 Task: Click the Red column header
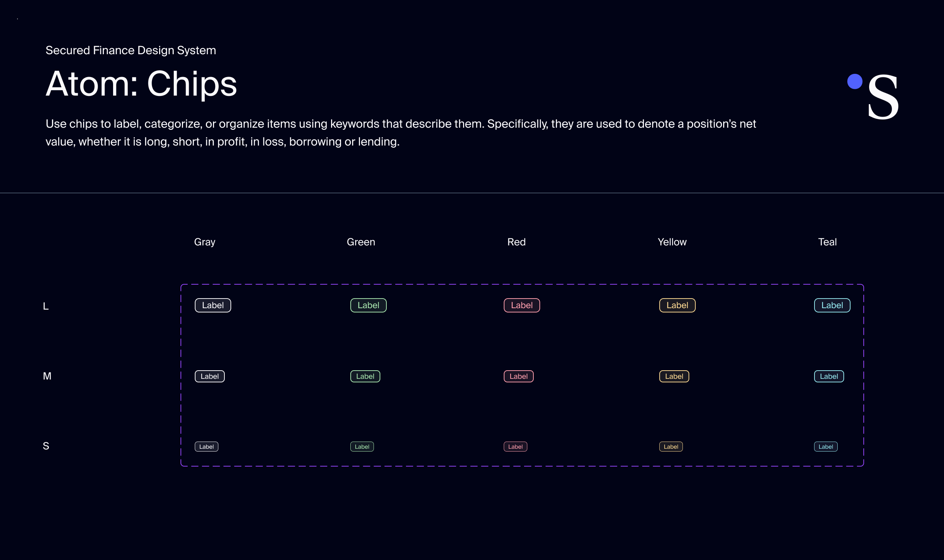516,242
